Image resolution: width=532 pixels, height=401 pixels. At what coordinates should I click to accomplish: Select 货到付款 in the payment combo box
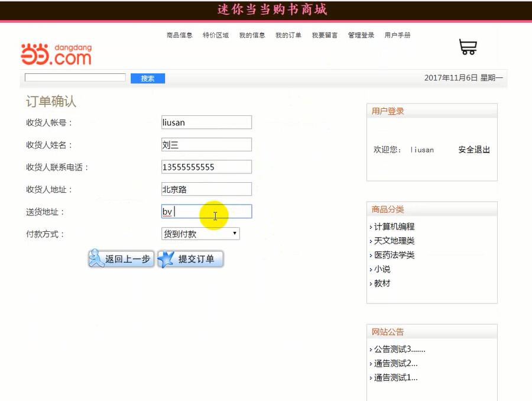coord(201,234)
